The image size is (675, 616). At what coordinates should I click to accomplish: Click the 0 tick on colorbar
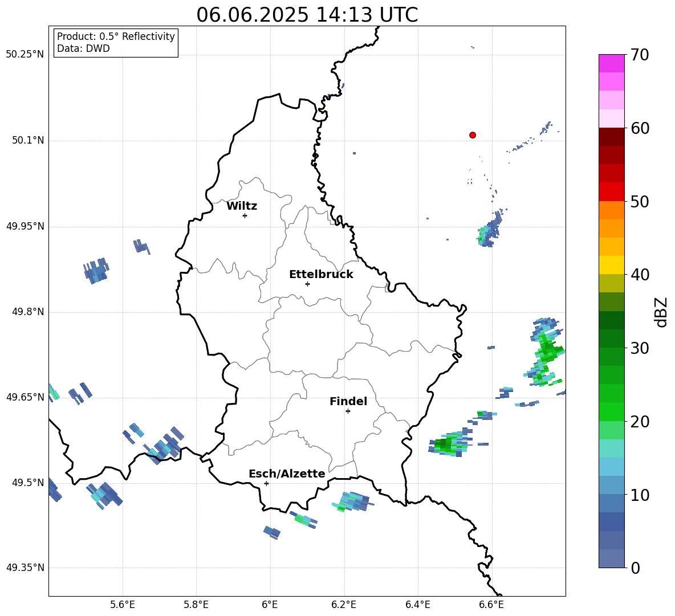tap(635, 568)
